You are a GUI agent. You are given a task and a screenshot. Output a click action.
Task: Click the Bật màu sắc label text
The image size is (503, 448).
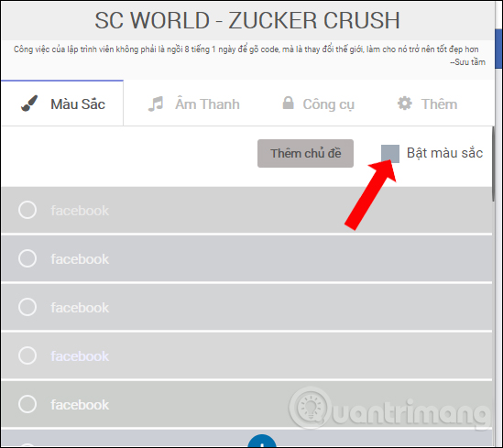point(444,153)
